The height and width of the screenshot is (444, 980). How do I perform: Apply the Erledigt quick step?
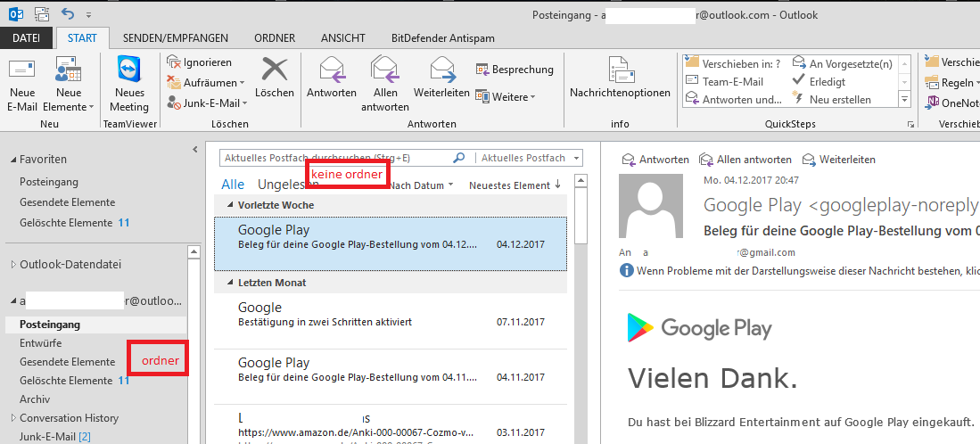pos(819,81)
